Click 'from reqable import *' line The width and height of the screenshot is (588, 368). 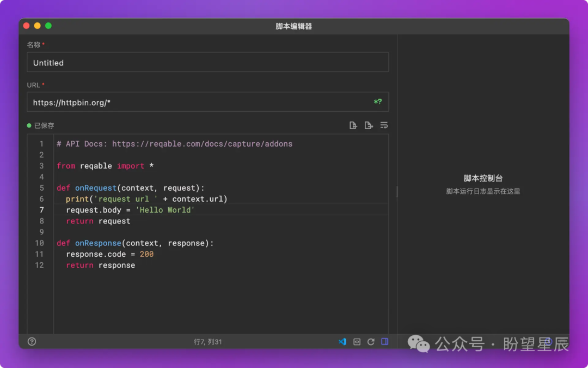[x=105, y=166]
